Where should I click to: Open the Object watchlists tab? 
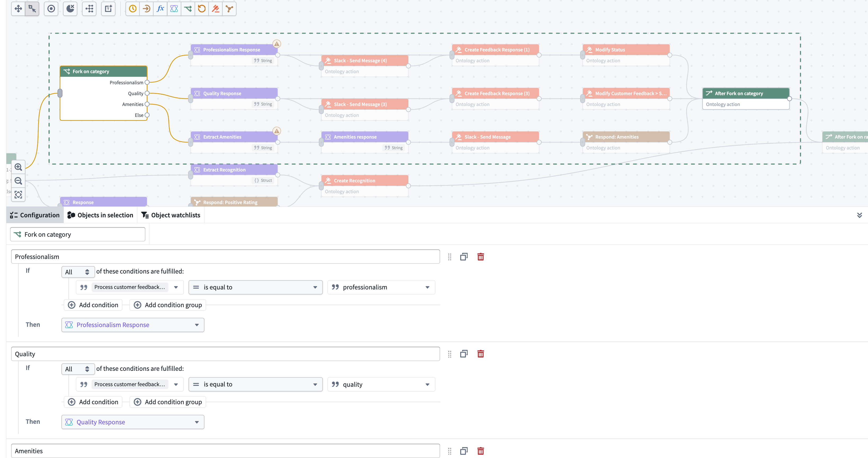tap(171, 215)
